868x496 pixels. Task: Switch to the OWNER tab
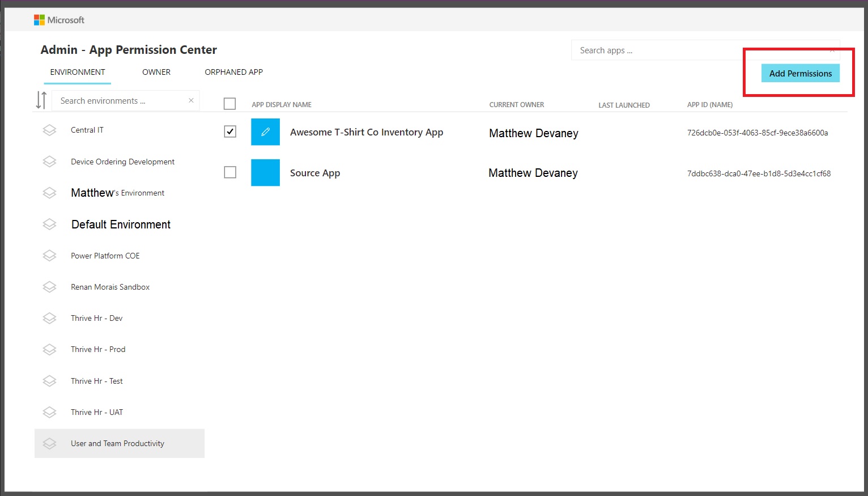[x=156, y=72]
